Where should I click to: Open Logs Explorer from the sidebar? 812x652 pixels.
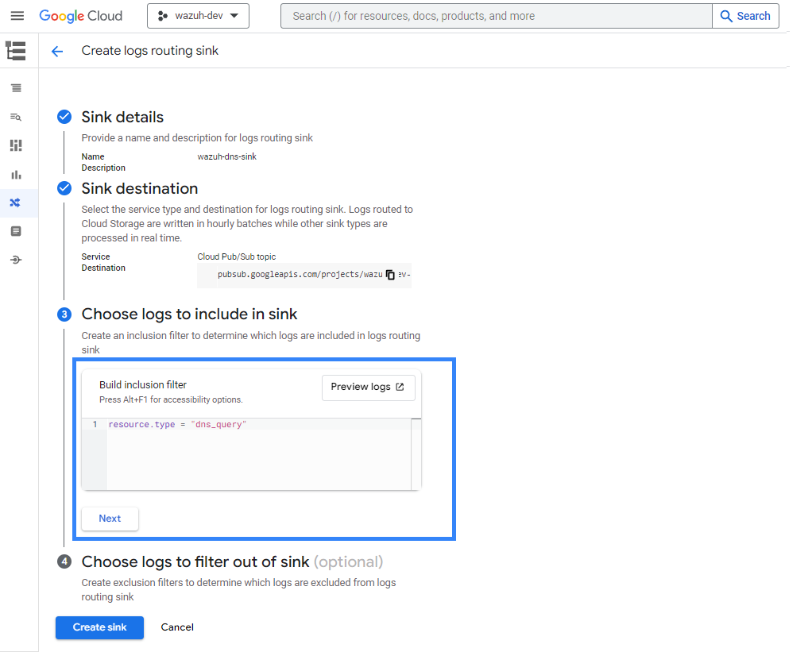click(16, 88)
